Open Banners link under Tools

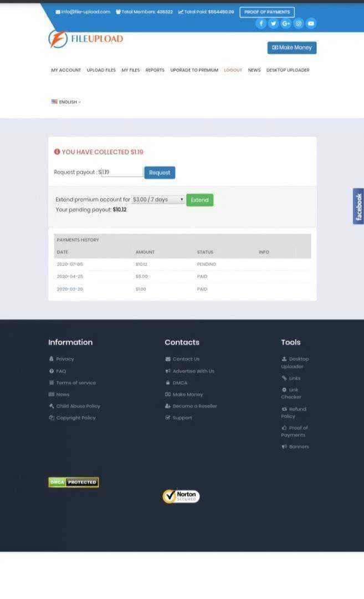coord(295,446)
